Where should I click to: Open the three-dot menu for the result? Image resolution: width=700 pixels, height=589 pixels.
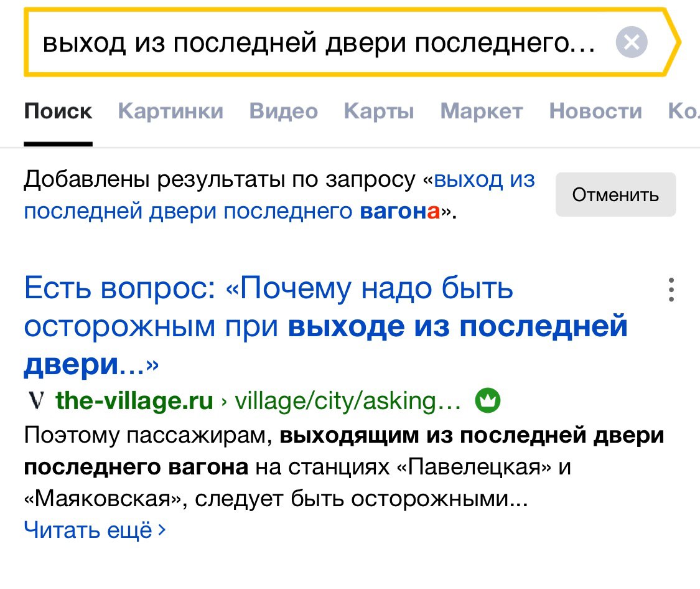coord(671,290)
